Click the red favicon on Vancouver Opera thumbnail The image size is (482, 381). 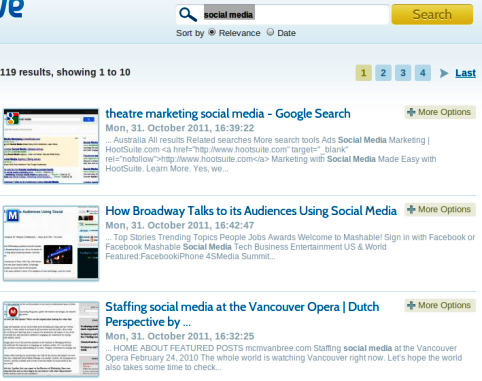coord(13,312)
